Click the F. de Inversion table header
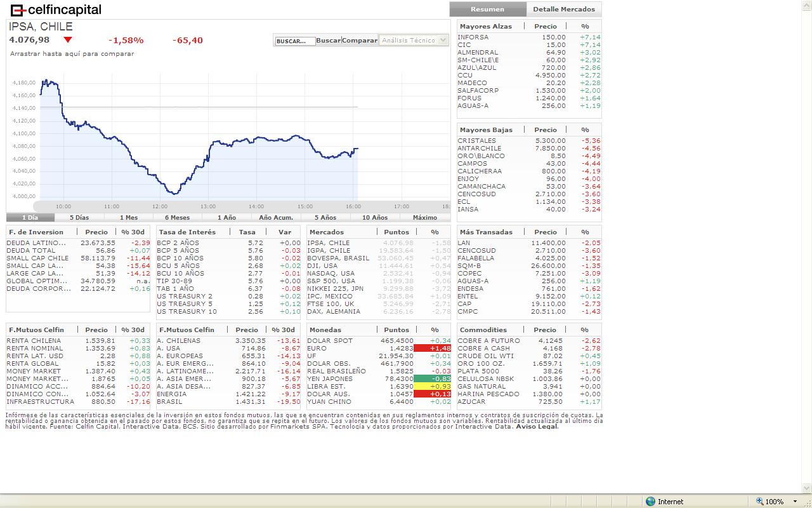 (78, 232)
